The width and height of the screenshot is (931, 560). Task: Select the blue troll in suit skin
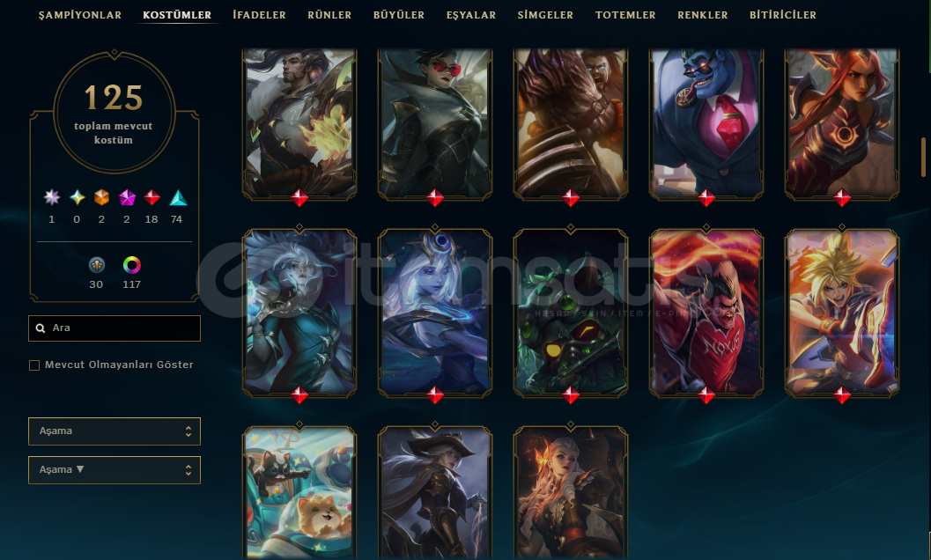click(x=706, y=123)
